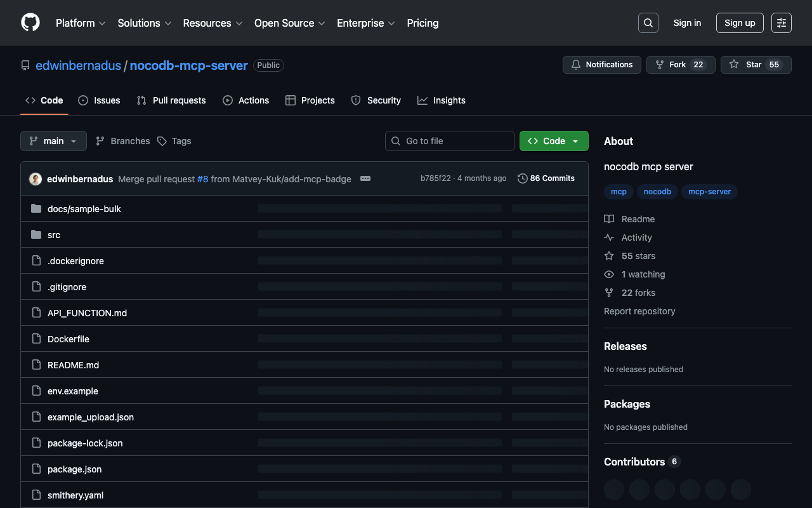
Task: Turn on Notifications for this repository
Action: tap(601, 65)
